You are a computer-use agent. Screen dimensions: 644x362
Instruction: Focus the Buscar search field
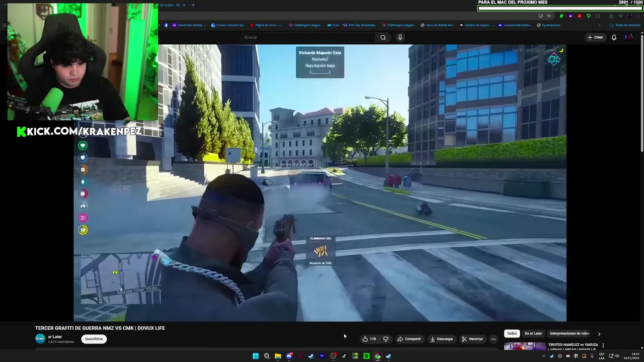[x=307, y=37]
